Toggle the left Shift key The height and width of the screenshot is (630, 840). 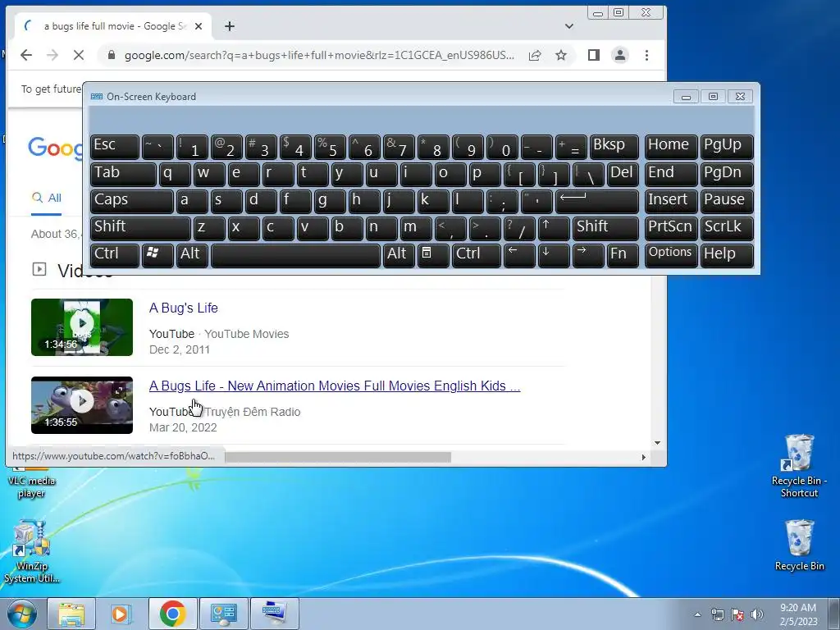click(140, 228)
